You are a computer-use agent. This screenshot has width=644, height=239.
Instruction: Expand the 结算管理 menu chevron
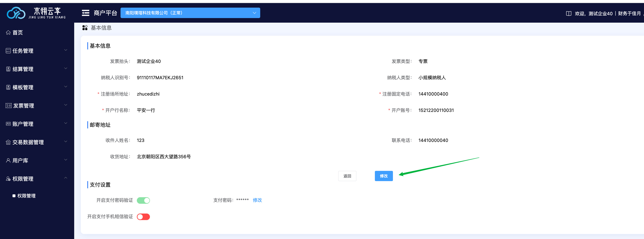pyautogui.click(x=66, y=69)
